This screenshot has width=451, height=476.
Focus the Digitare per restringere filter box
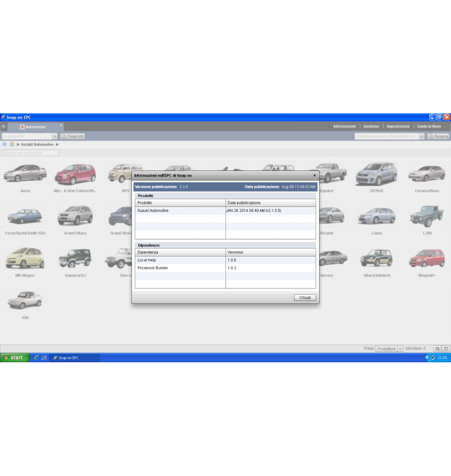30,153
